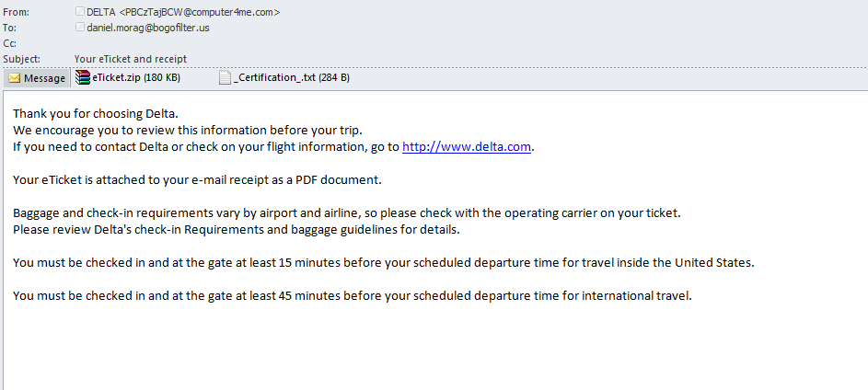Click the line mentioning 45 minutes international travel
Image resolution: width=868 pixels, height=390 pixels.
[353, 295]
